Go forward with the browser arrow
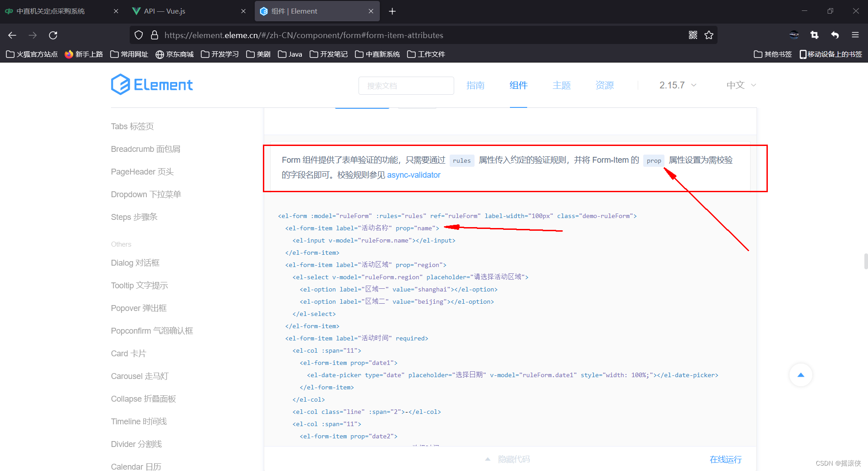Screen dimensions: 868x471 click(33, 35)
